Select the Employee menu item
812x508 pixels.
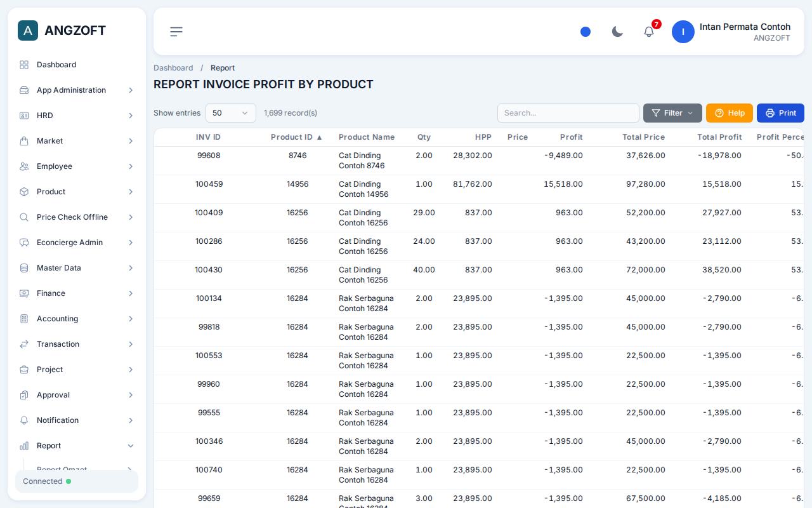(x=77, y=166)
